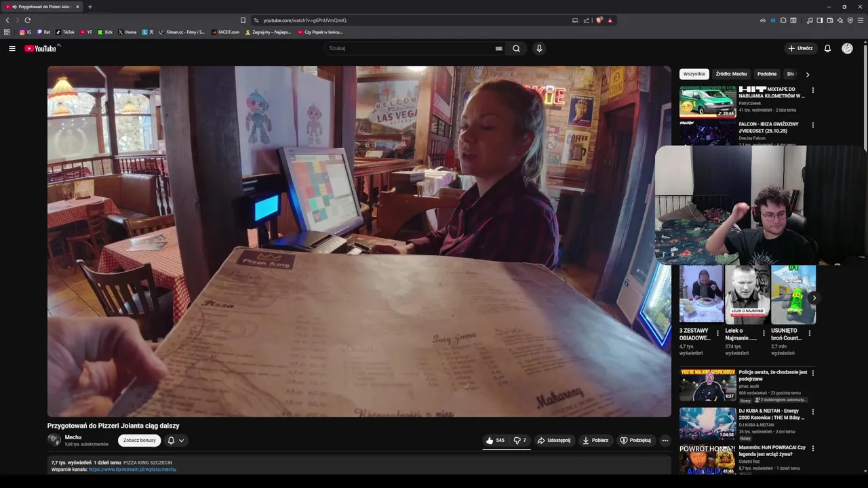Image resolution: width=868 pixels, height=488 pixels.
Task: Click the search magnifier button
Action: (516, 48)
